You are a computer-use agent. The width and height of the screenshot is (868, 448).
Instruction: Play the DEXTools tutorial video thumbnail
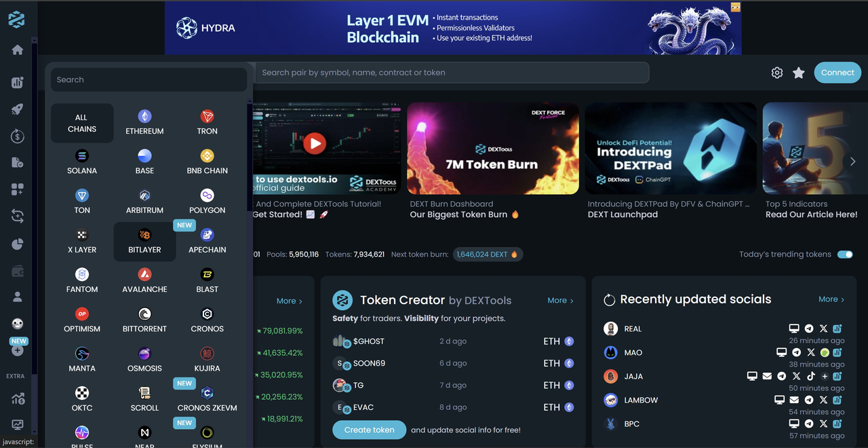pos(314,143)
